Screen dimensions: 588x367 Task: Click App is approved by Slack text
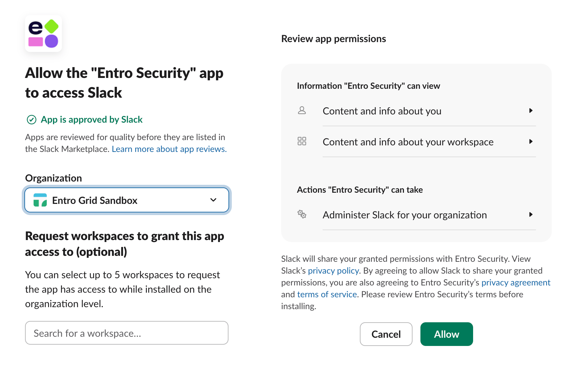[92, 119]
